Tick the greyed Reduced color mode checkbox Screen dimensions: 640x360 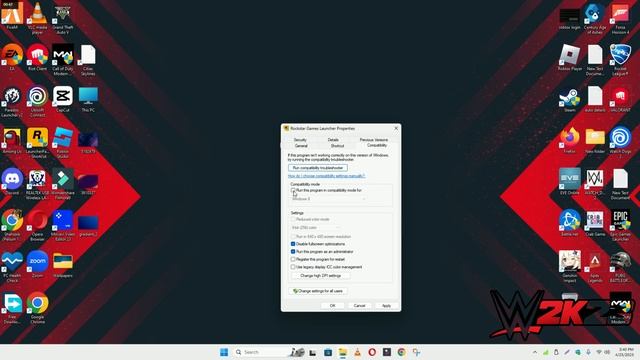(293, 220)
